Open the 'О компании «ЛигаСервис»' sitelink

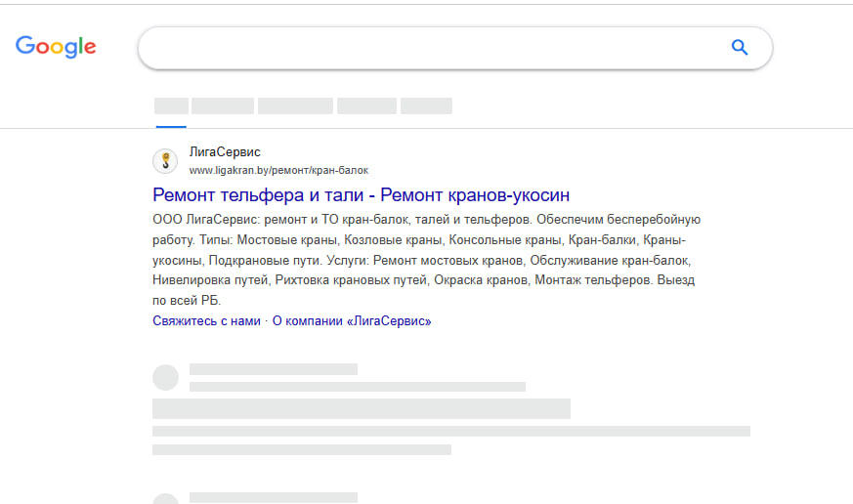[352, 320]
